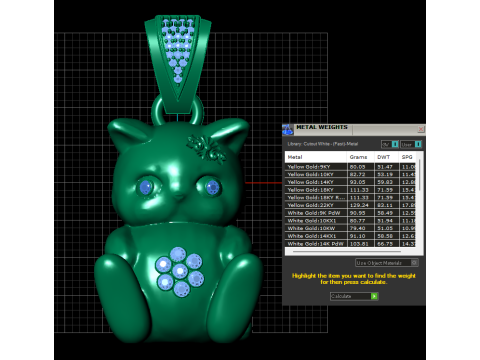Screen dimensions: 480x360
Task: Select the White Gold:10KW row
Action: pyautogui.click(x=350, y=228)
